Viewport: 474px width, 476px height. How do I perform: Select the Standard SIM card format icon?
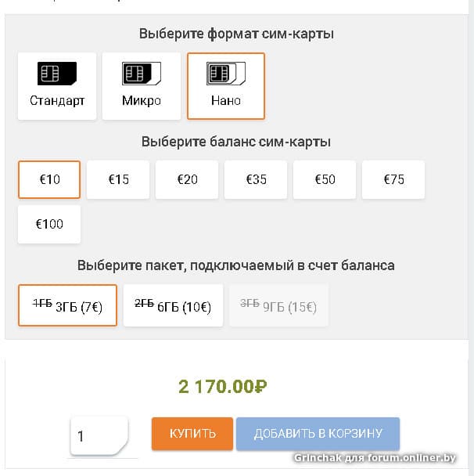point(57,74)
